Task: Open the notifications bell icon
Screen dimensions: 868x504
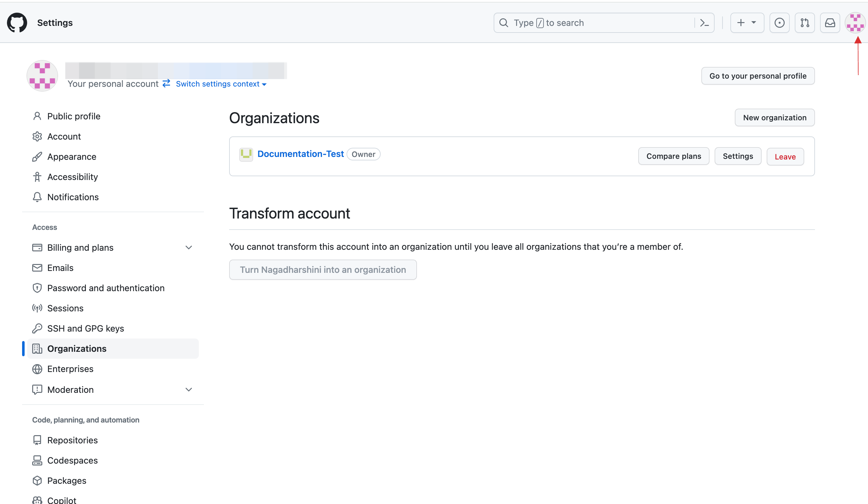Action: 830,23
